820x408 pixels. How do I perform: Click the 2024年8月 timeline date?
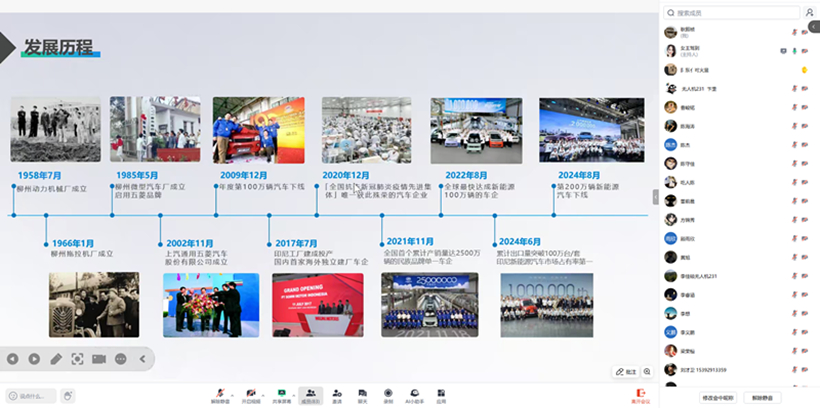[579, 175]
